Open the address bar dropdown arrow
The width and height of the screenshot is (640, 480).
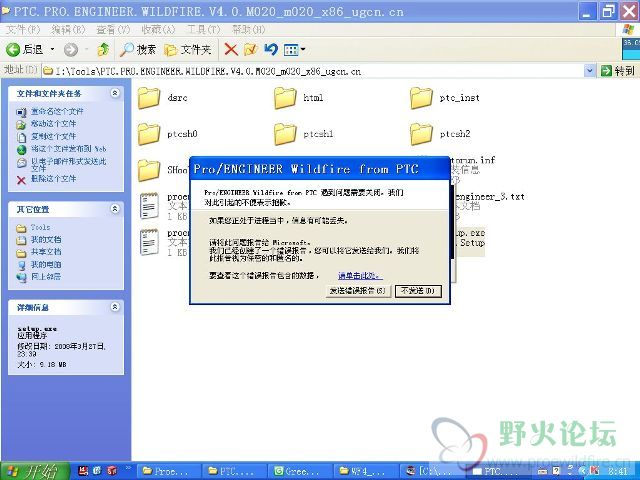pos(589,71)
